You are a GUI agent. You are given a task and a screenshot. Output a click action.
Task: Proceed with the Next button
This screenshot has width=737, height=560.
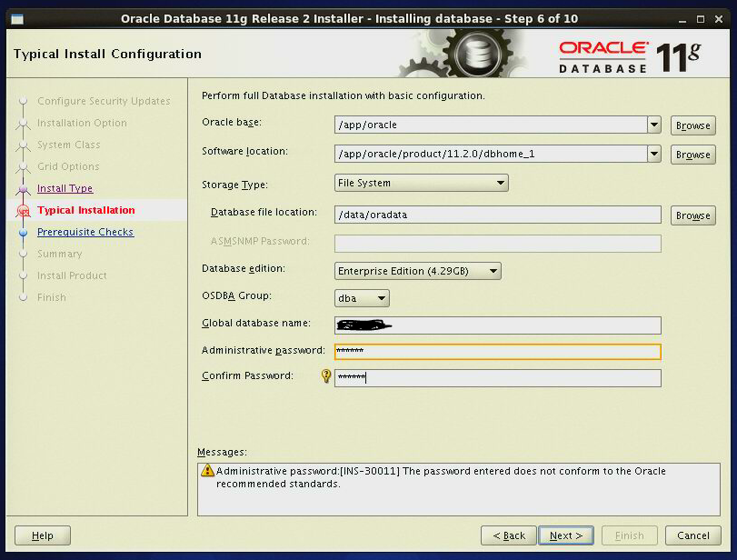pos(566,535)
